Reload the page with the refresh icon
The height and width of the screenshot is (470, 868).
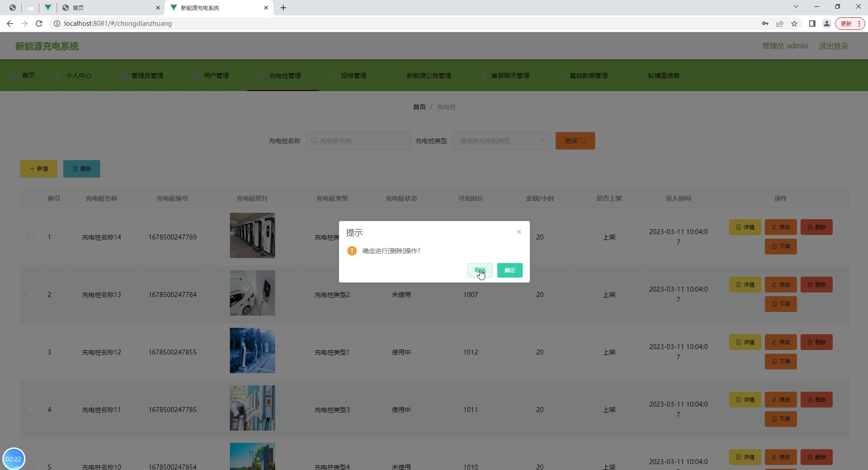(x=39, y=24)
